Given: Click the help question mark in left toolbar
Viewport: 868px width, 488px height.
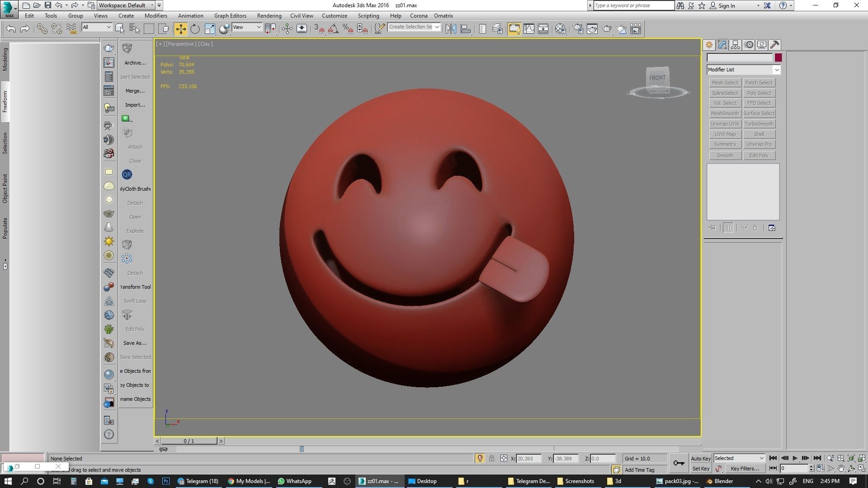Looking at the screenshot, I should tap(109, 434).
